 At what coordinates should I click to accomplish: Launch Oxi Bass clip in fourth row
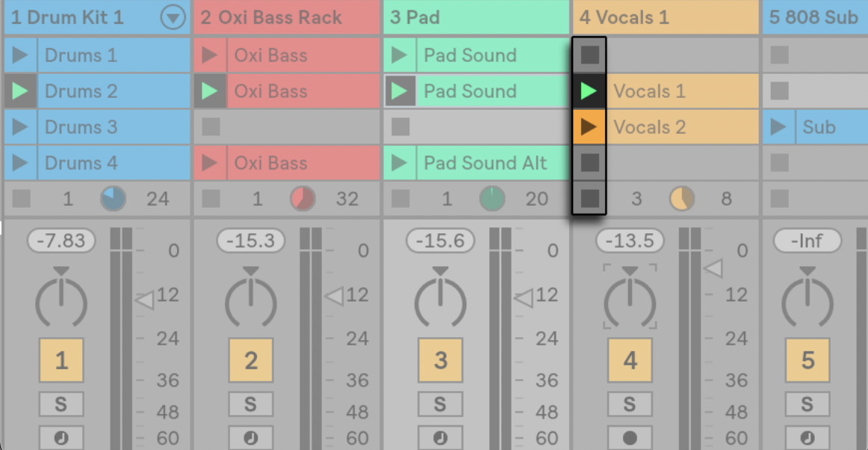coord(210,163)
